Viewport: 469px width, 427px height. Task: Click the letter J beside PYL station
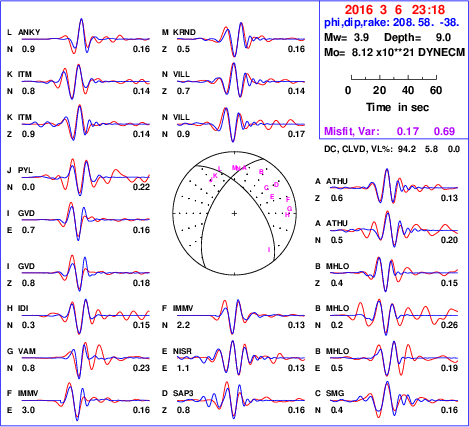(x=9, y=170)
